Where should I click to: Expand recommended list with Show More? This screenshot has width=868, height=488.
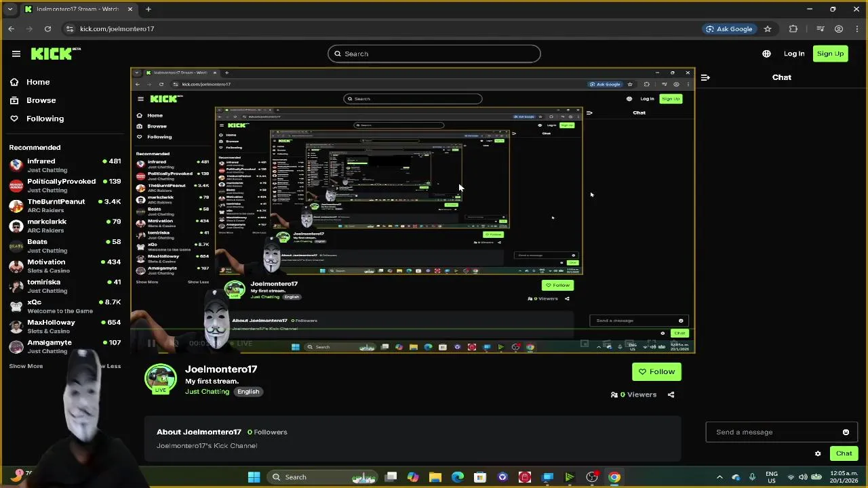[26, 366]
